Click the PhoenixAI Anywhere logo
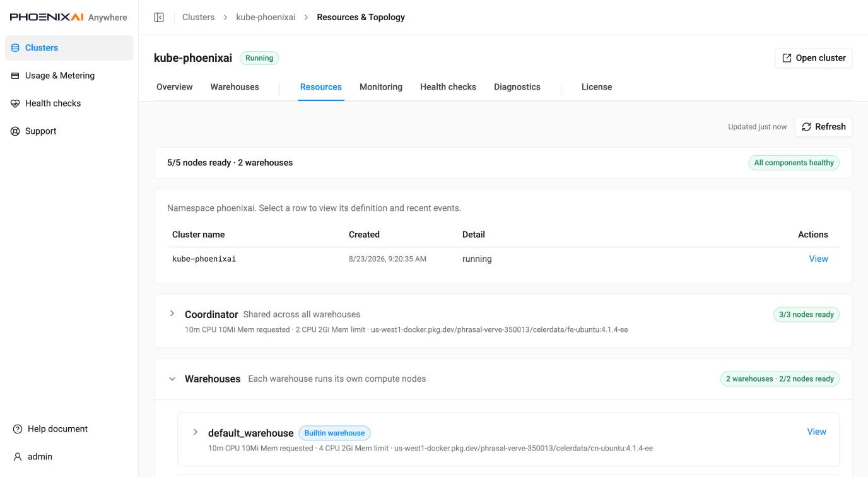Viewport: 868px width, 477px height. pyautogui.click(x=69, y=17)
